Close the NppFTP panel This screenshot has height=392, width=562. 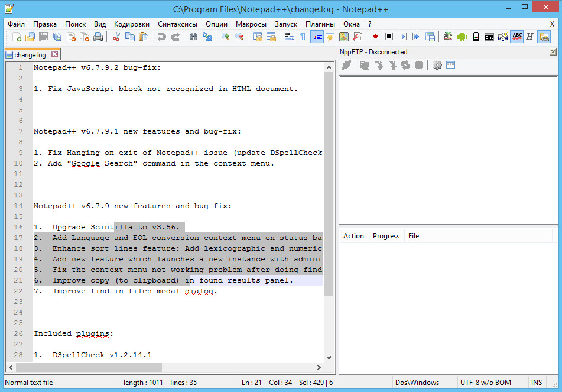tap(553, 52)
